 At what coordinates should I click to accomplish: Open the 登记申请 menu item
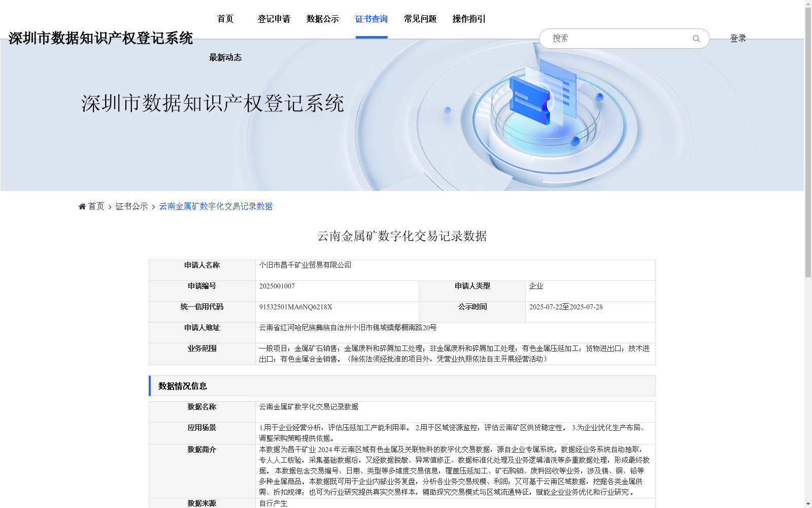pyautogui.click(x=274, y=19)
